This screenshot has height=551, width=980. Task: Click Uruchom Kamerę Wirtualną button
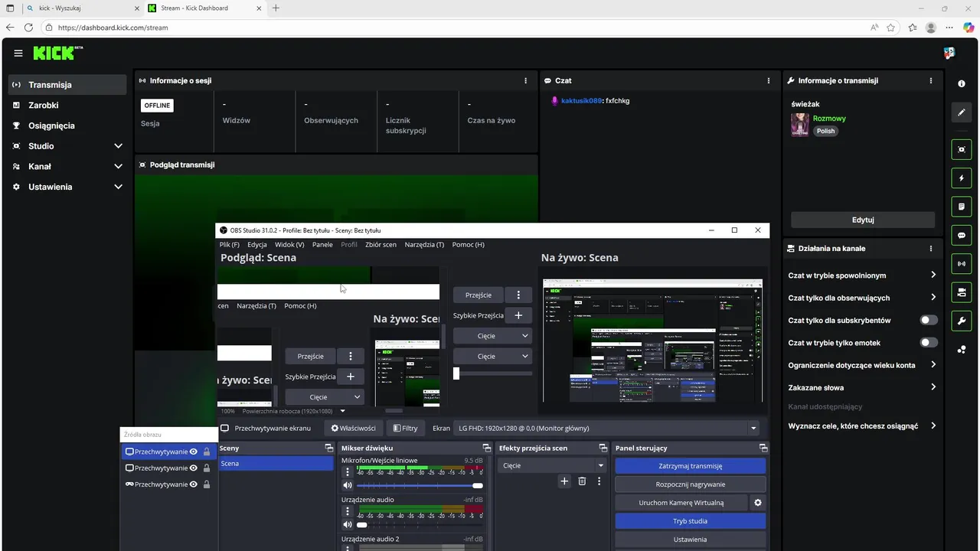pos(681,503)
